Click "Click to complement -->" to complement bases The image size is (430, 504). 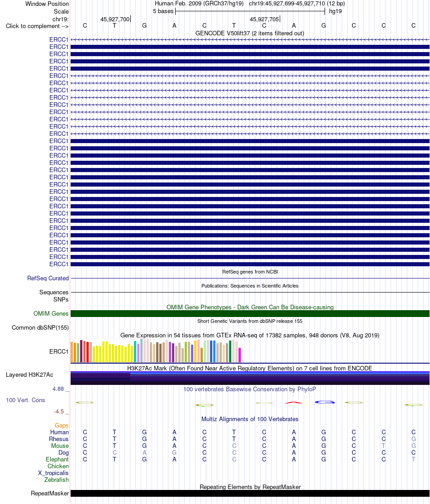pos(37,26)
